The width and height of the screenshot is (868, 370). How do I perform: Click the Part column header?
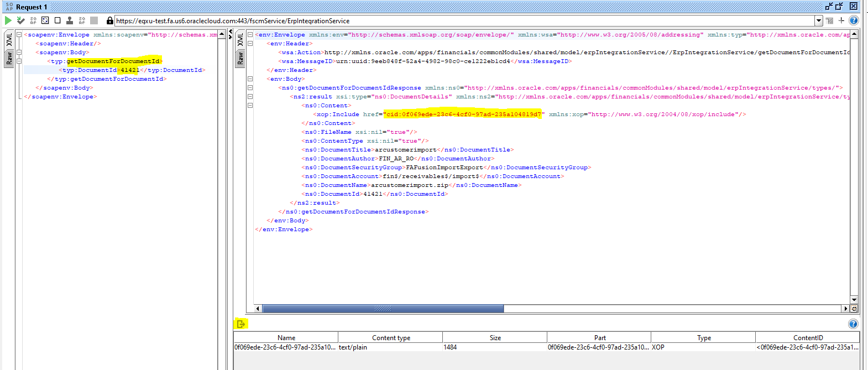[599, 337]
